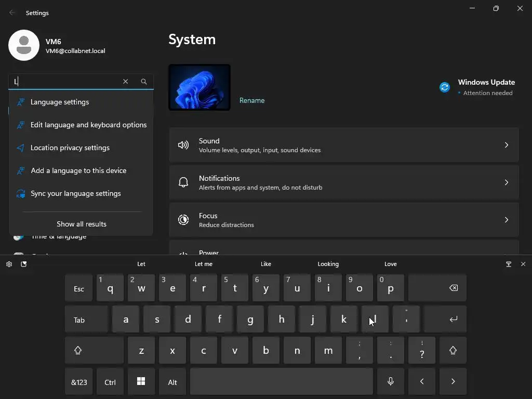Expand the Sound settings chevron
Screen dimensions: 532x399
coord(506,145)
